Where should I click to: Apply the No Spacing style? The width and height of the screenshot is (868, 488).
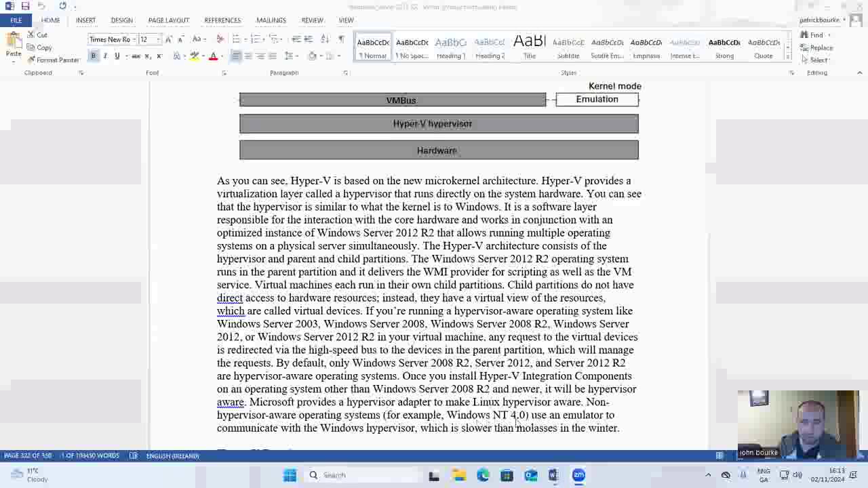pos(412,47)
